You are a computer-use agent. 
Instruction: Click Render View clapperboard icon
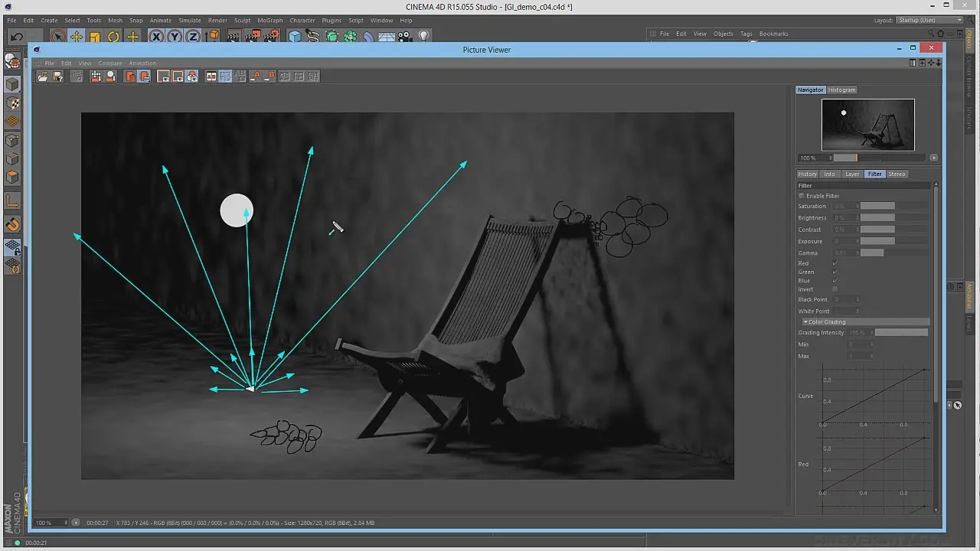[x=234, y=37]
